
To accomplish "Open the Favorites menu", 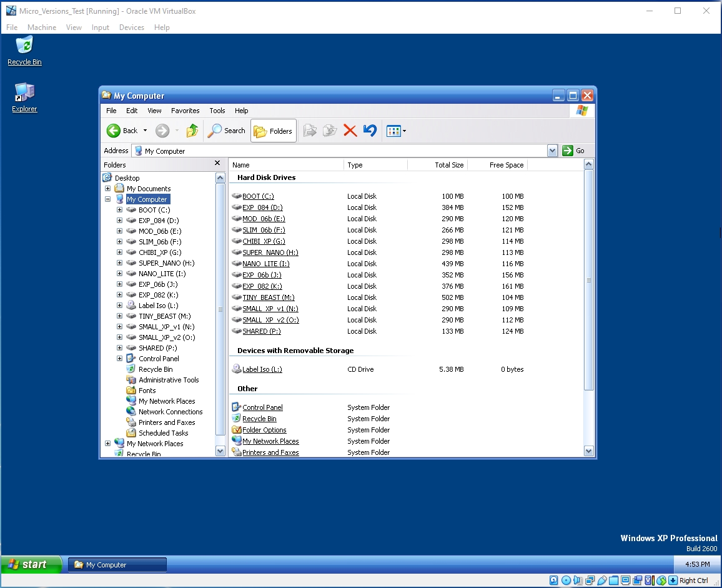I will [x=185, y=111].
